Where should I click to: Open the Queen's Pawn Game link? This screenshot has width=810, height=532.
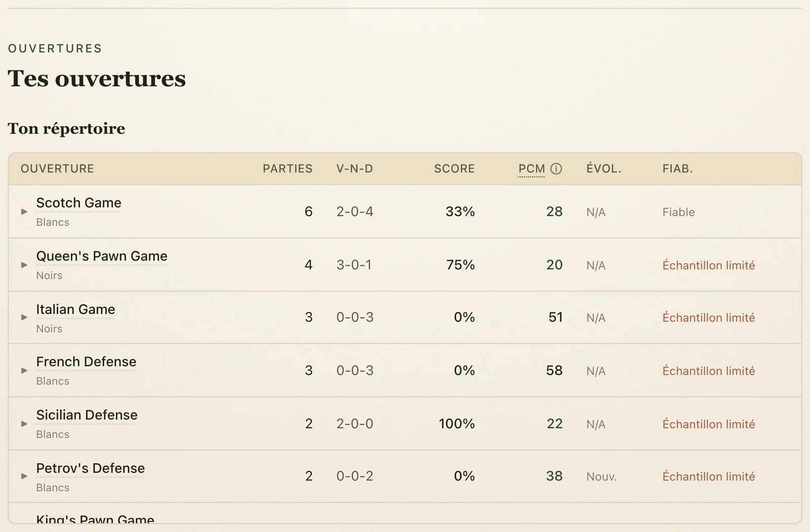(x=102, y=256)
